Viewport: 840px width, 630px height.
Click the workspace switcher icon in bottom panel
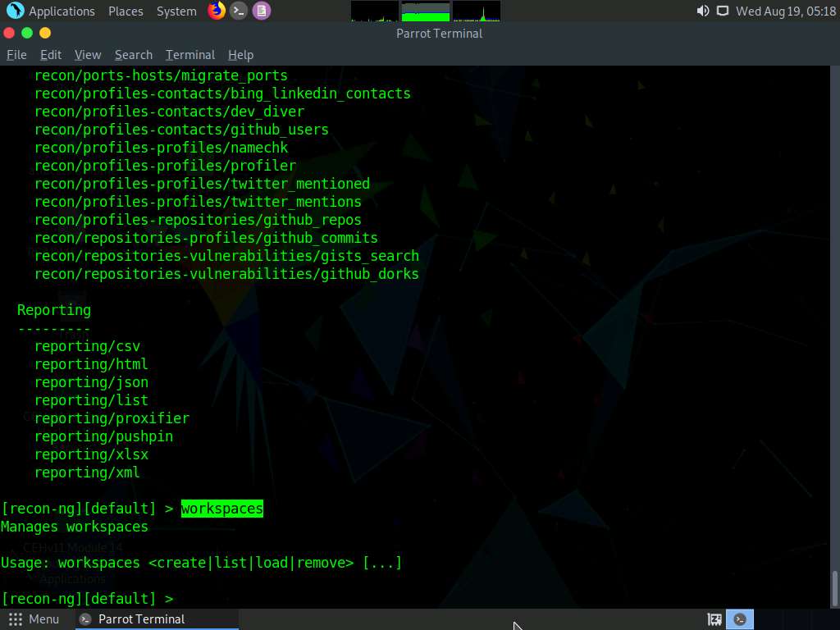714,619
